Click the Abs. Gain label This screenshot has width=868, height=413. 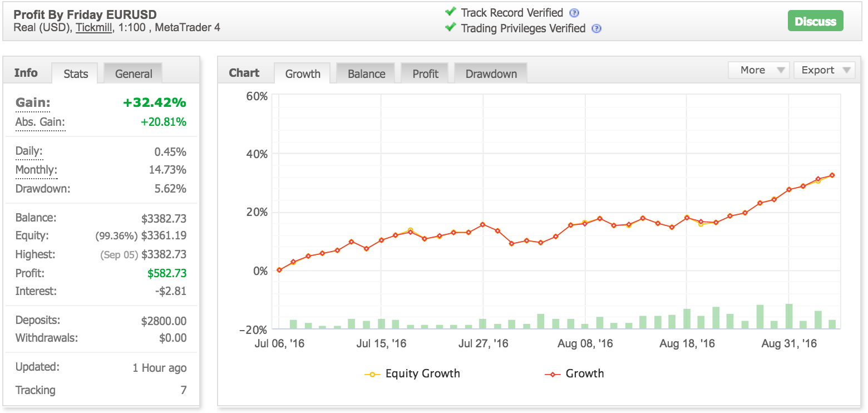point(40,122)
